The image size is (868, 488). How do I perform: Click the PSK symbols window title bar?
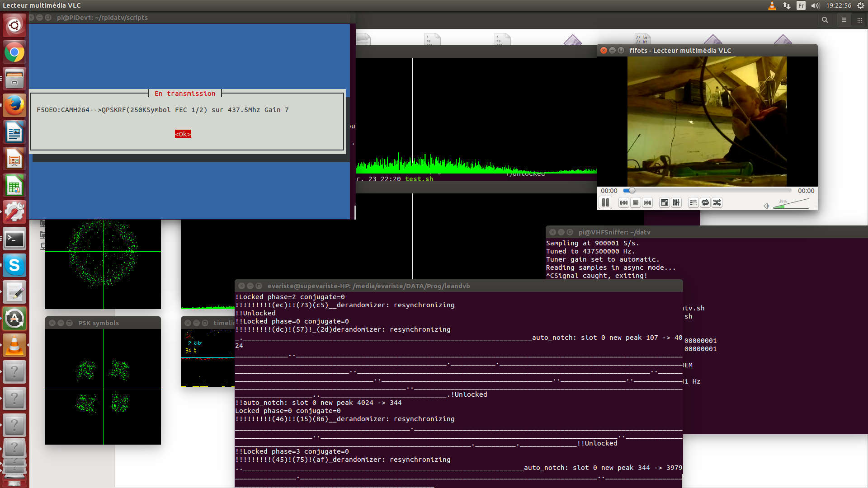pyautogui.click(x=103, y=323)
